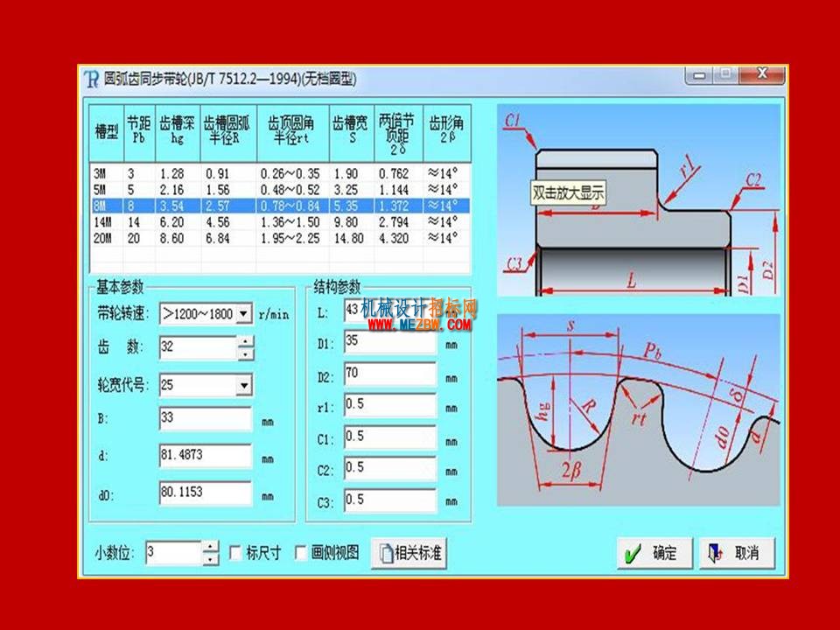Click the C2 field showing 0.5
This screenshot has width=840, height=630.
[x=390, y=469]
